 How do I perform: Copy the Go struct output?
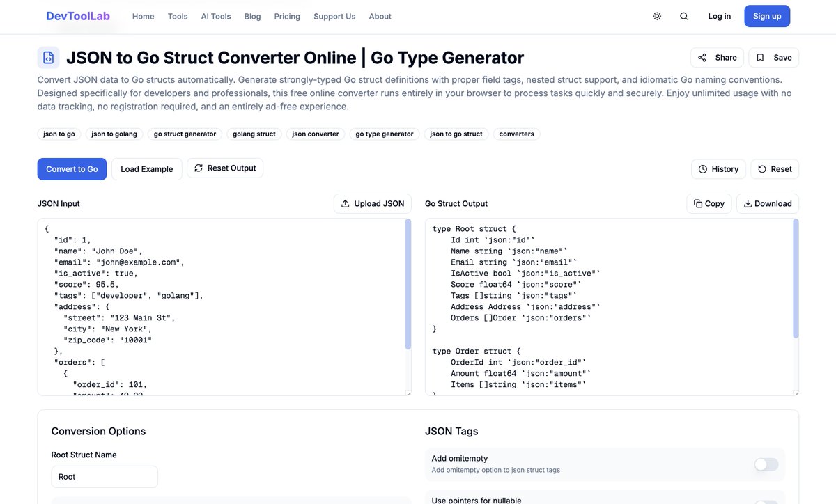click(709, 203)
